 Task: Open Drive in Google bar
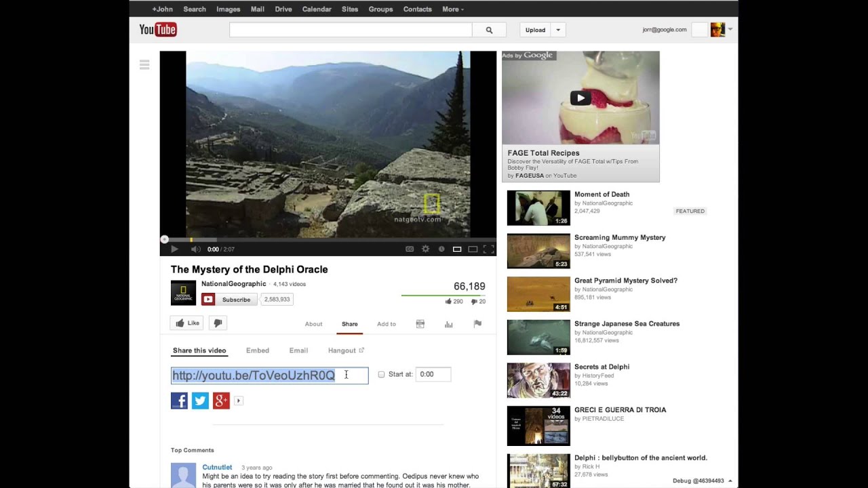283,9
